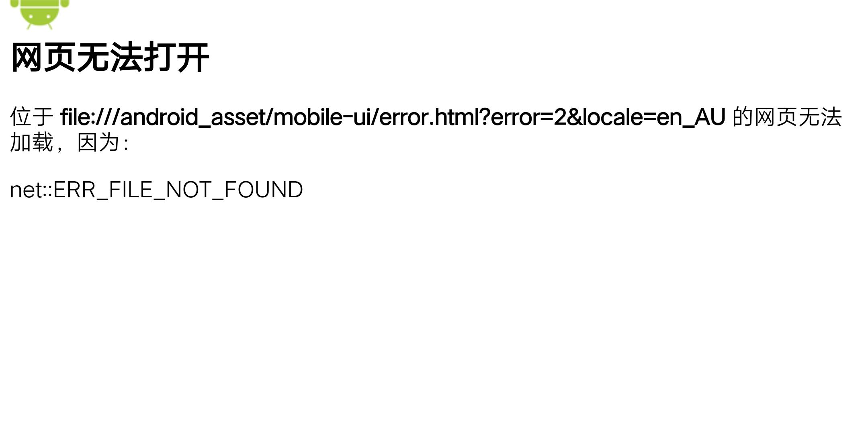868x434 pixels.
Task: Click the green Android robot icon
Action: click(x=39, y=14)
